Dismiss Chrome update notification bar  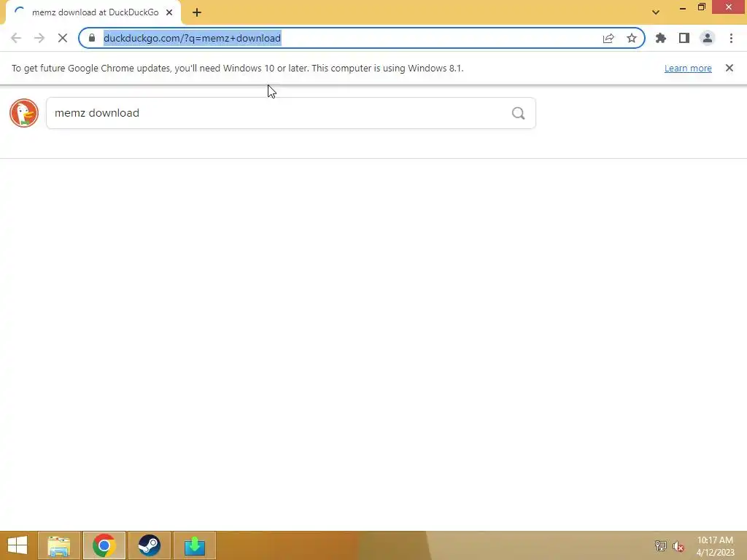point(729,68)
